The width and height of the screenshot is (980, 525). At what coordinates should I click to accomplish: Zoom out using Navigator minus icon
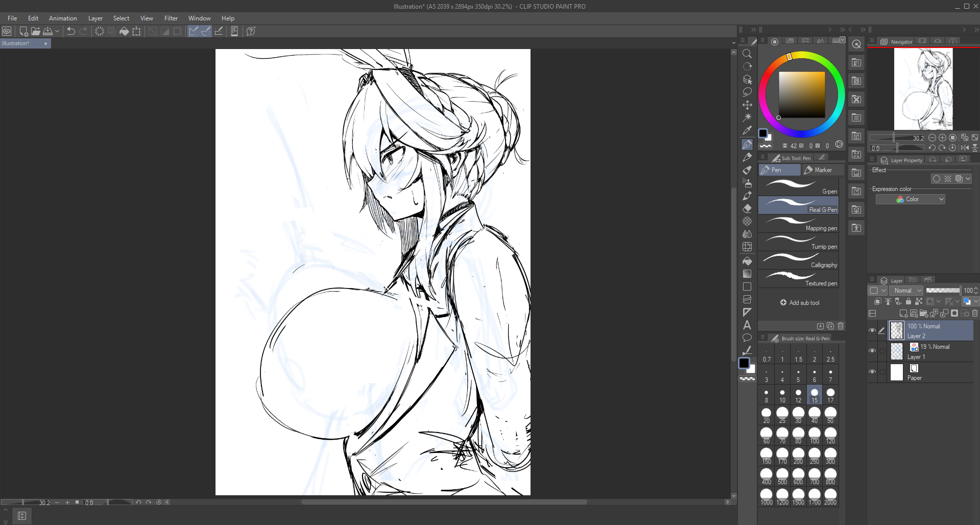coord(932,138)
